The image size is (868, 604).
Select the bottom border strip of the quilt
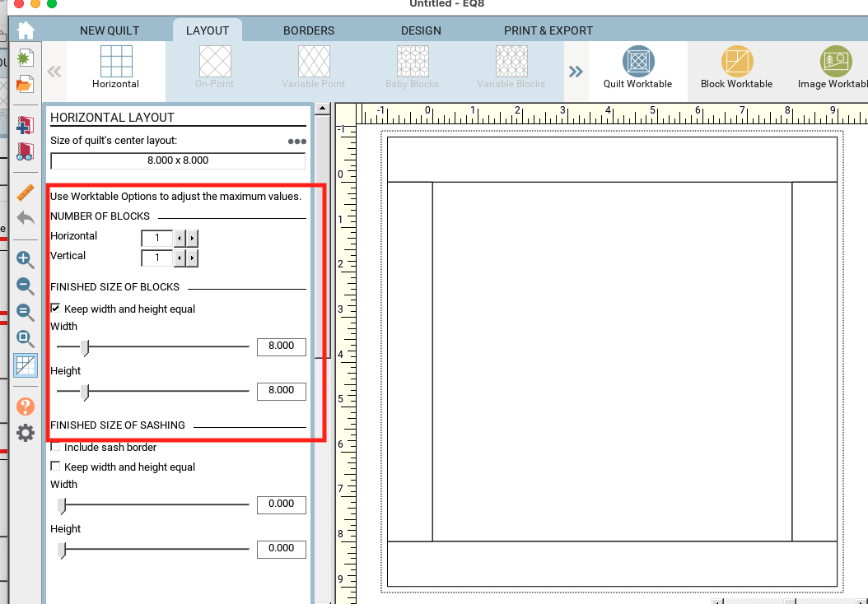point(612,564)
